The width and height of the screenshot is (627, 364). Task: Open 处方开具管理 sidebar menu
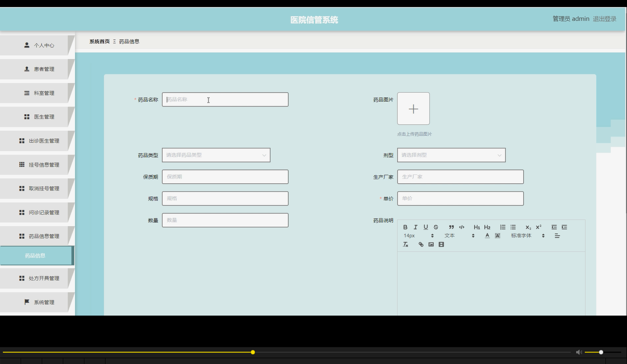point(37,278)
